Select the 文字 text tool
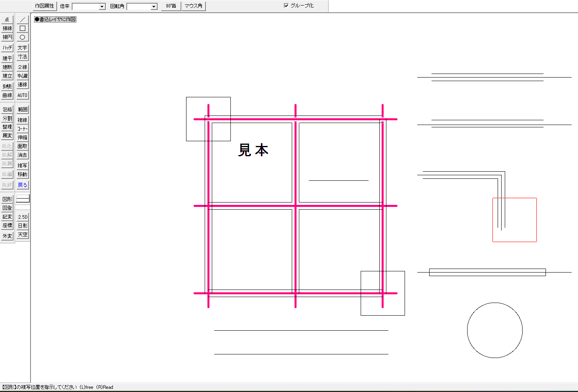 coord(23,47)
